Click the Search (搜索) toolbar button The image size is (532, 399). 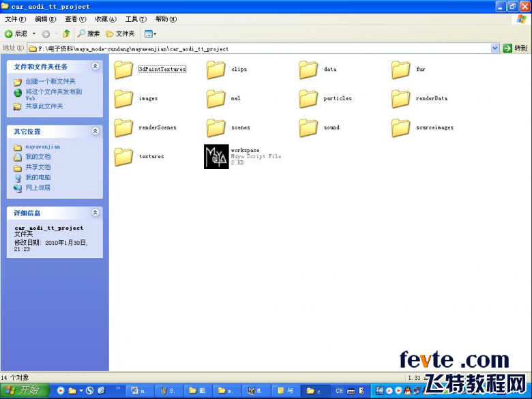coord(89,33)
